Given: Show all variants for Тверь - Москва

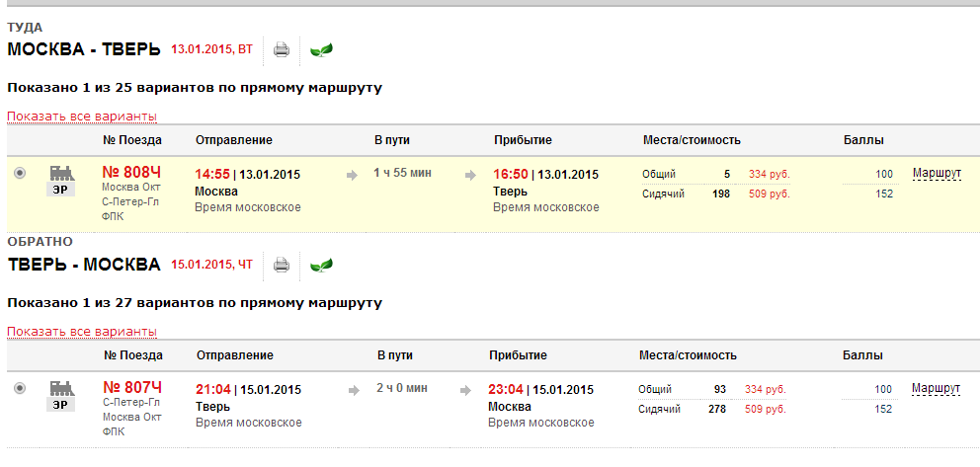Looking at the screenshot, I should [82, 332].
